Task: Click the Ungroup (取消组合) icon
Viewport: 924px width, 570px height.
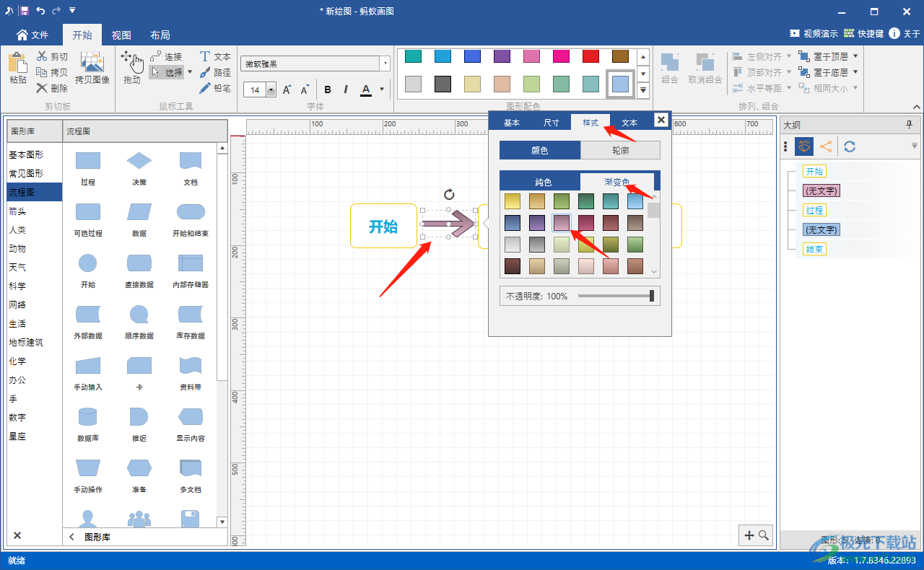Action: (x=705, y=62)
